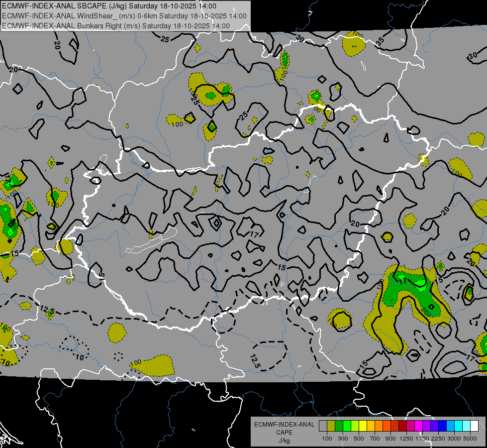Click the bright green swatch right of 300
This screenshot has height=448, width=487.
[x=347, y=426]
